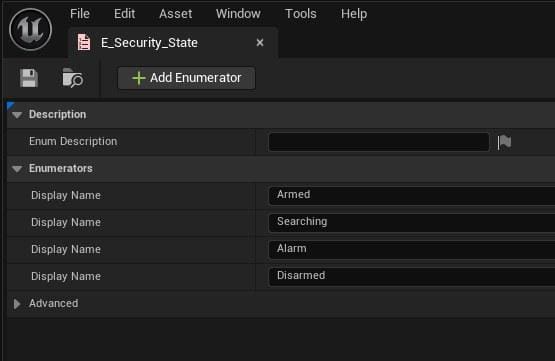This screenshot has width=555, height=361.
Task: Click Display Name label beside Armed
Action: pos(66,195)
